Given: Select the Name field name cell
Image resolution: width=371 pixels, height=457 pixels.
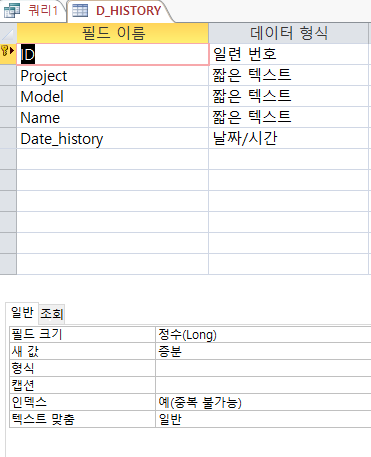Looking at the screenshot, I should tap(113, 117).
